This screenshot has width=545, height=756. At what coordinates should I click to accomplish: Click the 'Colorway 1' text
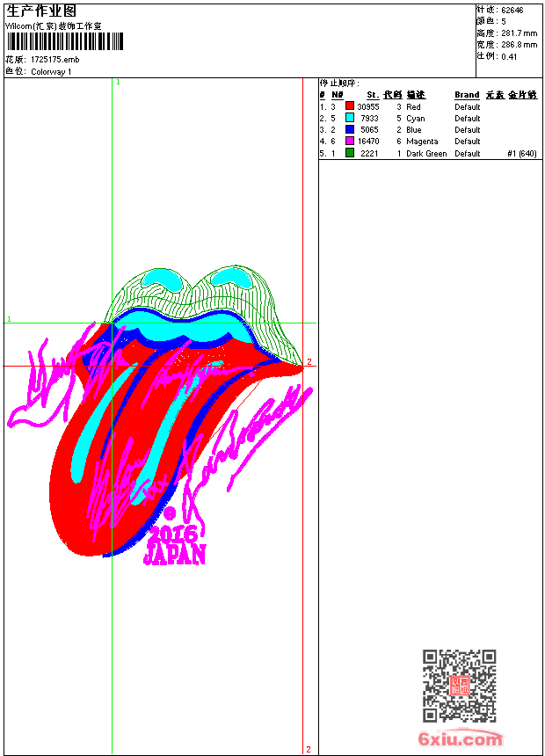[51, 72]
